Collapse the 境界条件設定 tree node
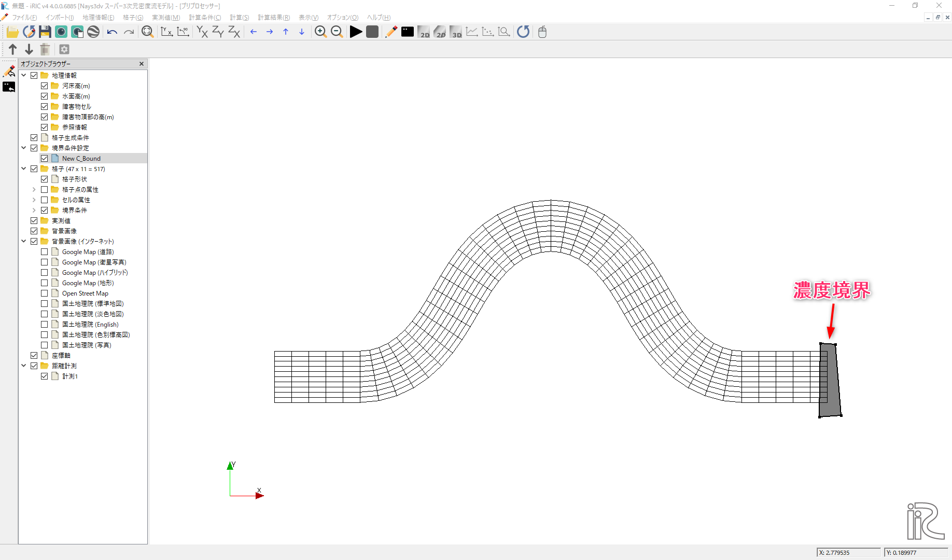The height and width of the screenshot is (560, 952). tap(24, 148)
